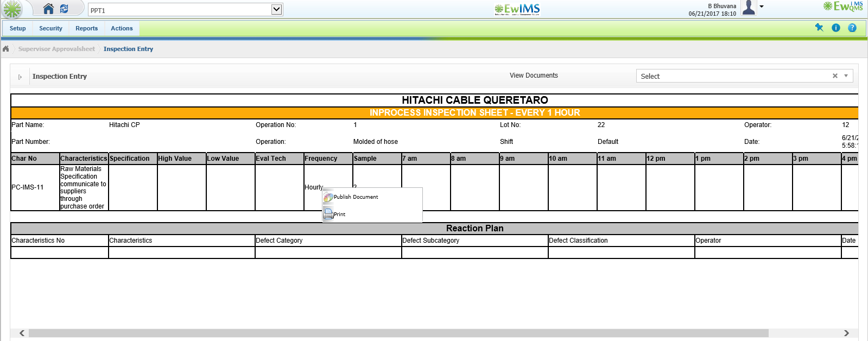Click the user profile avatar icon

click(x=749, y=8)
